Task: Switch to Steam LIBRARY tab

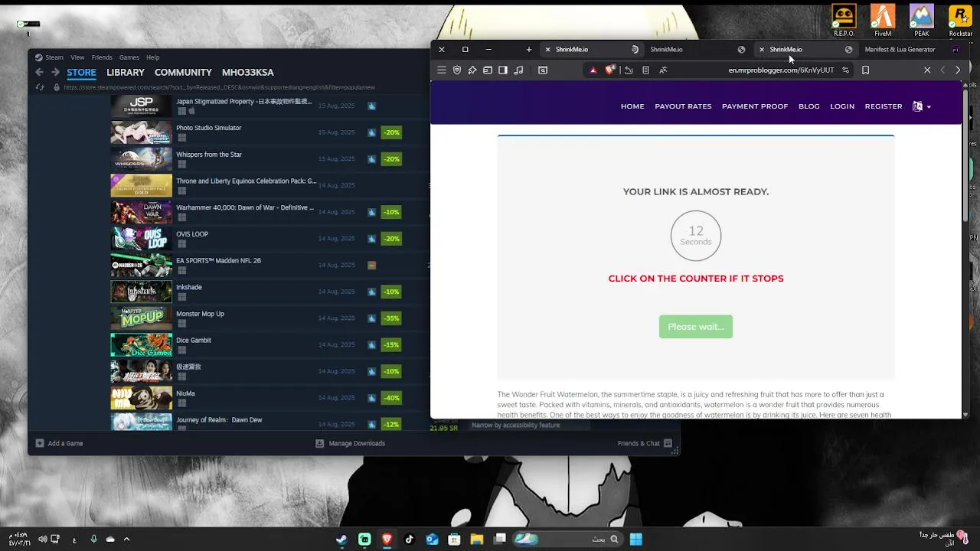Action: point(126,72)
